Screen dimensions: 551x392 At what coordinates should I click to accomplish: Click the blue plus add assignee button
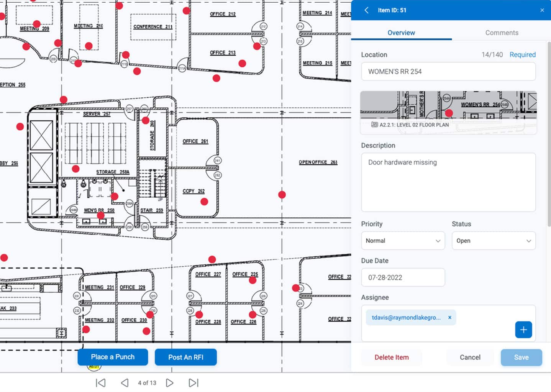tap(523, 330)
